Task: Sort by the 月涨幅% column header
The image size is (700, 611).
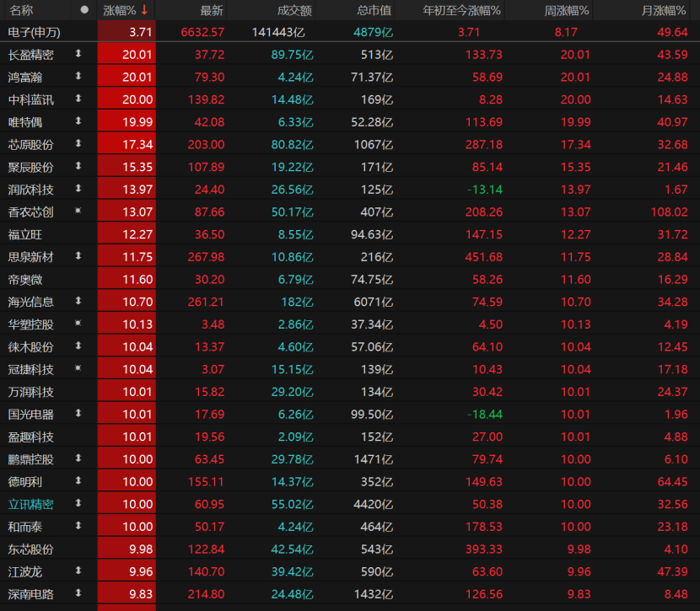Action: coord(663,10)
